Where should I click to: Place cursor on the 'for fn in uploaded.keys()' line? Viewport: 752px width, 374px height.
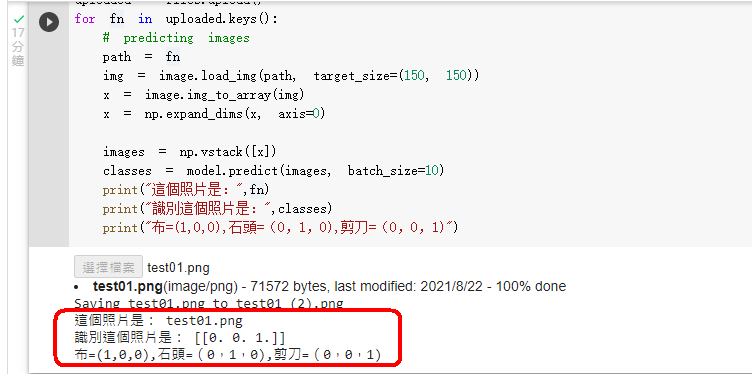click(x=176, y=19)
